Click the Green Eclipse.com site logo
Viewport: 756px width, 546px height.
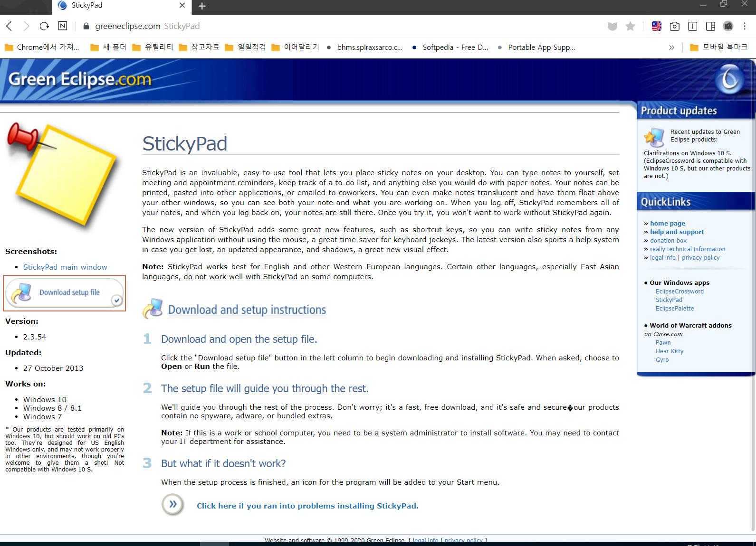click(80, 79)
